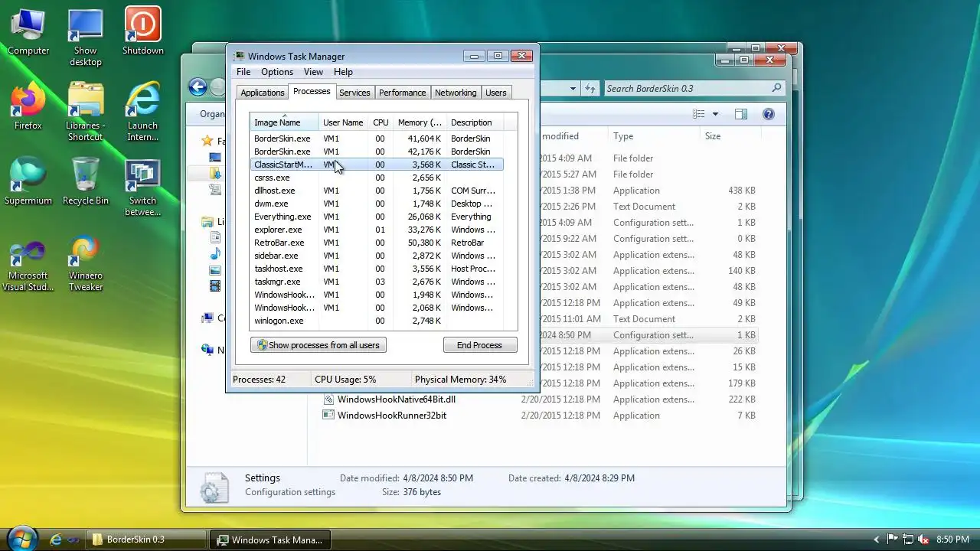Open the Computer desktop icon
980x551 pixels.
point(28,32)
